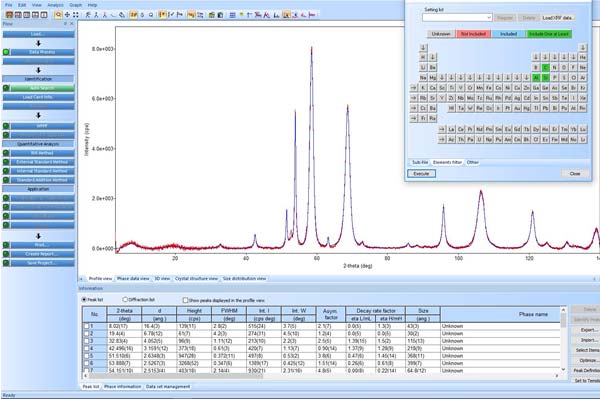The image size is (600, 400).
Task: Switch to the Sub-file tab
Action: click(x=420, y=162)
